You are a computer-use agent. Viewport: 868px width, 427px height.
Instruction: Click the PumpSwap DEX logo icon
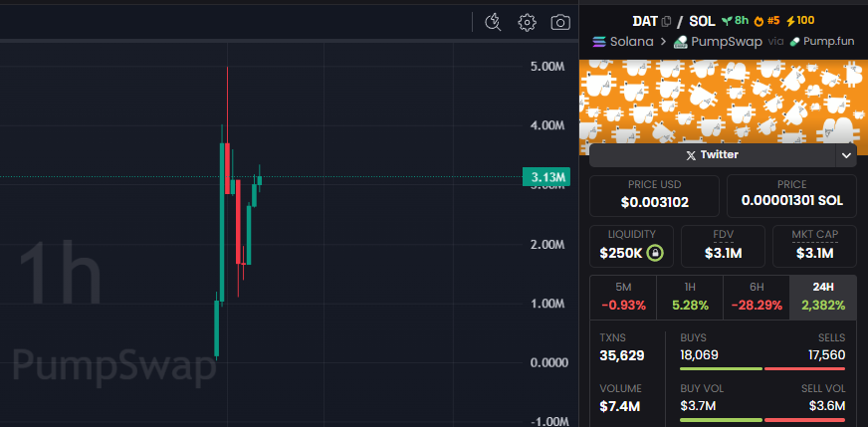coord(680,42)
